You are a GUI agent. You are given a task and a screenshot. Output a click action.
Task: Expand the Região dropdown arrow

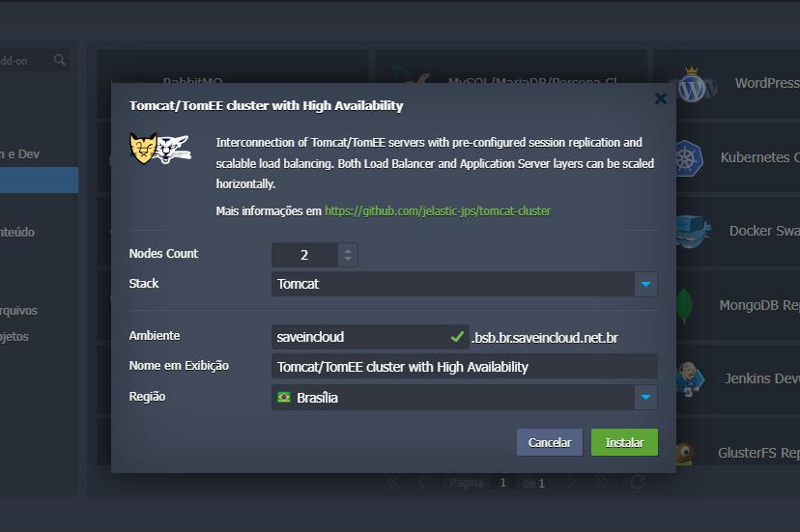645,398
